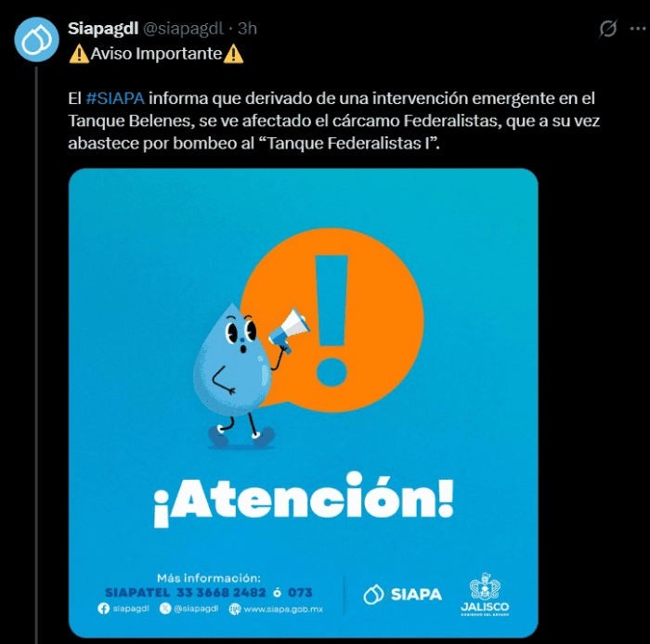Click the tweet body text paragraph
The image size is (650, 644).
coord(333,121)
